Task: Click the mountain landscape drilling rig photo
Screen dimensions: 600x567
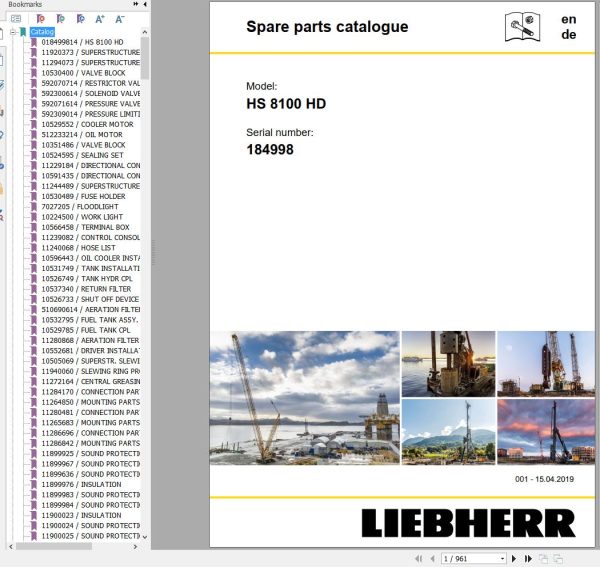Action: point(448,432)
